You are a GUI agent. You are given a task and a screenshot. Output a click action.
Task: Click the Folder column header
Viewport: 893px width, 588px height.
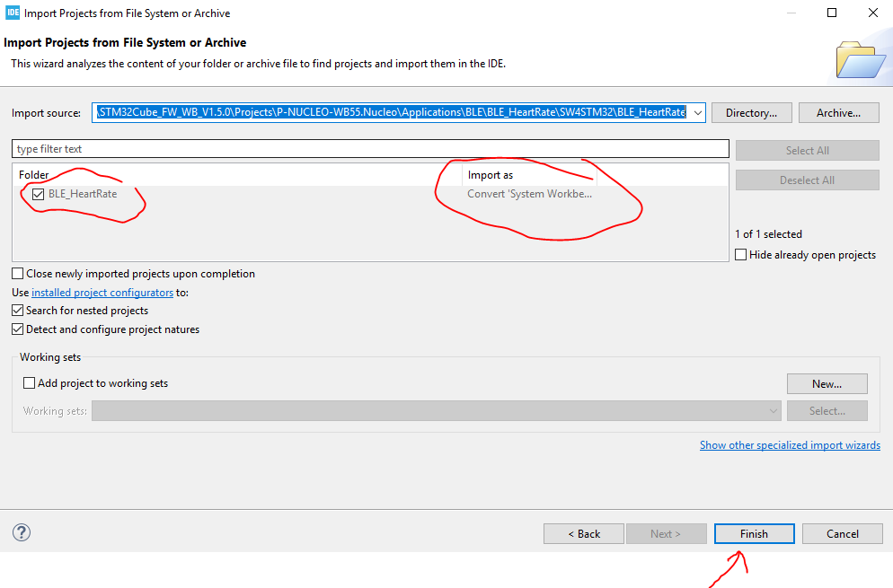[x=237, y=175]
